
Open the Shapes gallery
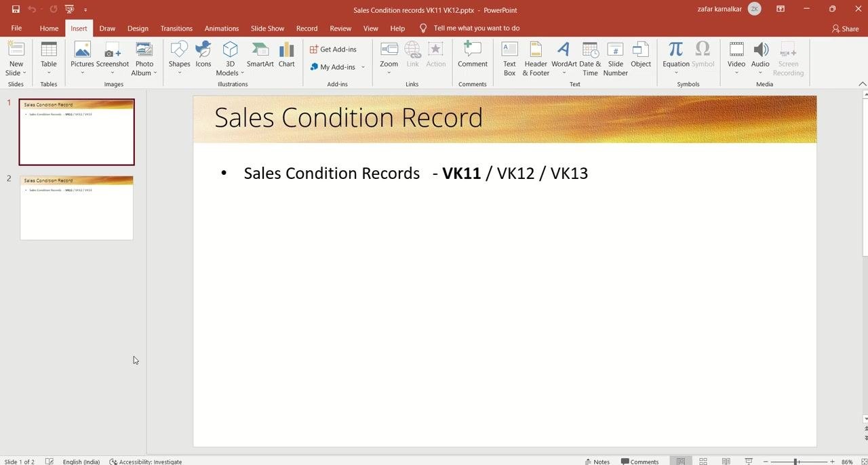click(x=179, y=58)
